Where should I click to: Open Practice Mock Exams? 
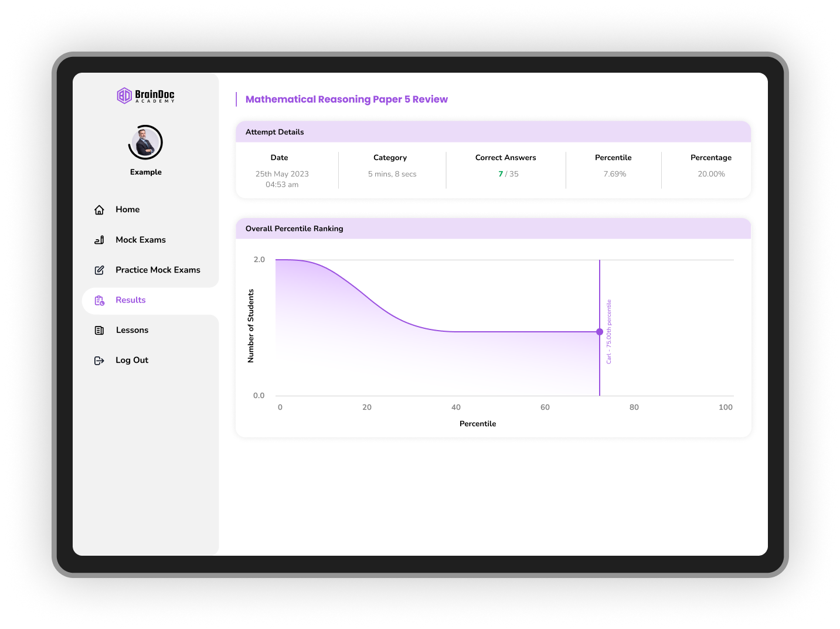point(158,270)
